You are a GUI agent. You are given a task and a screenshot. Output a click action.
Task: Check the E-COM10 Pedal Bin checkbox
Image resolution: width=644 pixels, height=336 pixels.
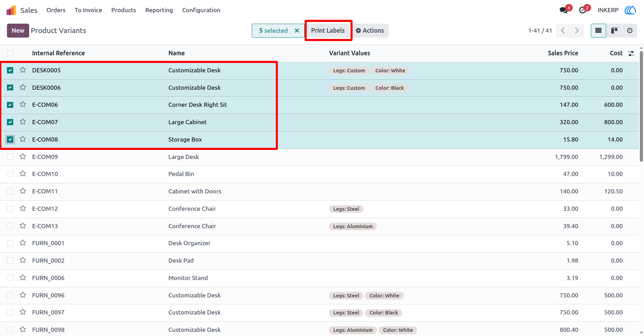click(10, 174)
